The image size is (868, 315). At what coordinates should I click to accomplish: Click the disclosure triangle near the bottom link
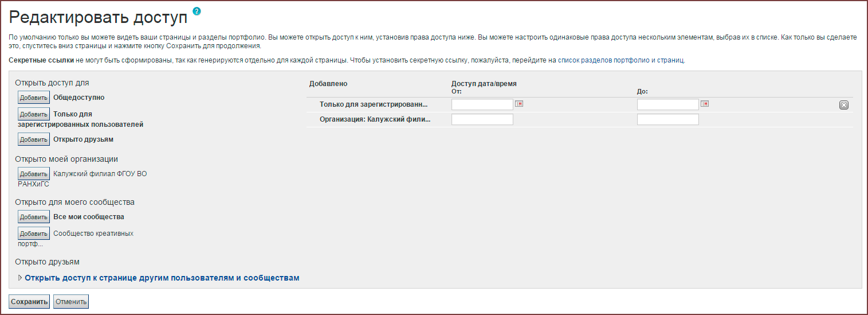pyautogui.click(x=21, y=278)
